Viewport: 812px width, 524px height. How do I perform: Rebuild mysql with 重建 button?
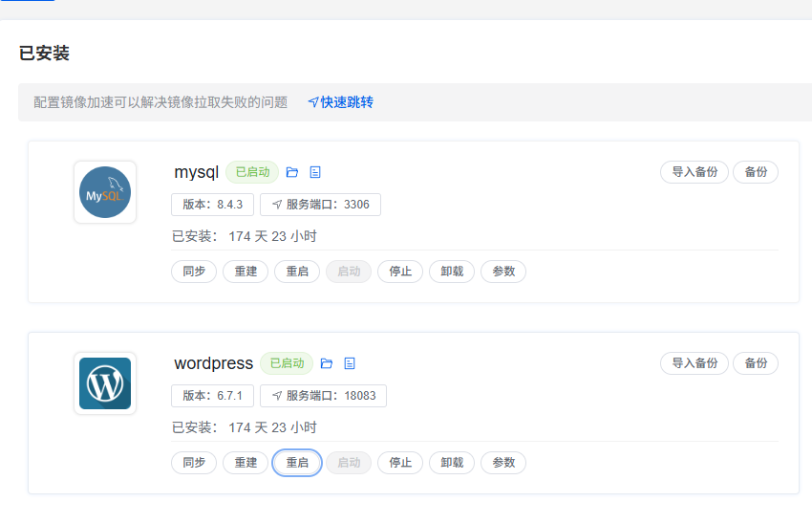point(246,272)
